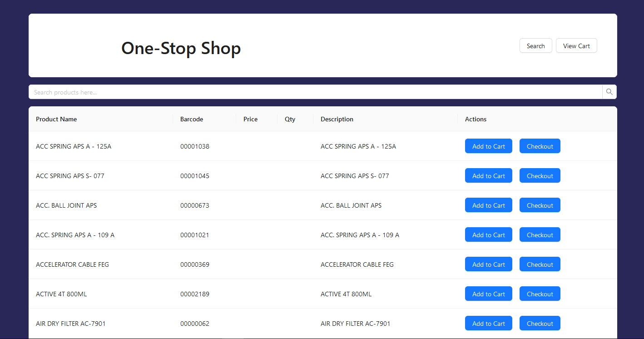Add ACC. SPRING APS A - 109 A to cart

[x=488, y=235]
